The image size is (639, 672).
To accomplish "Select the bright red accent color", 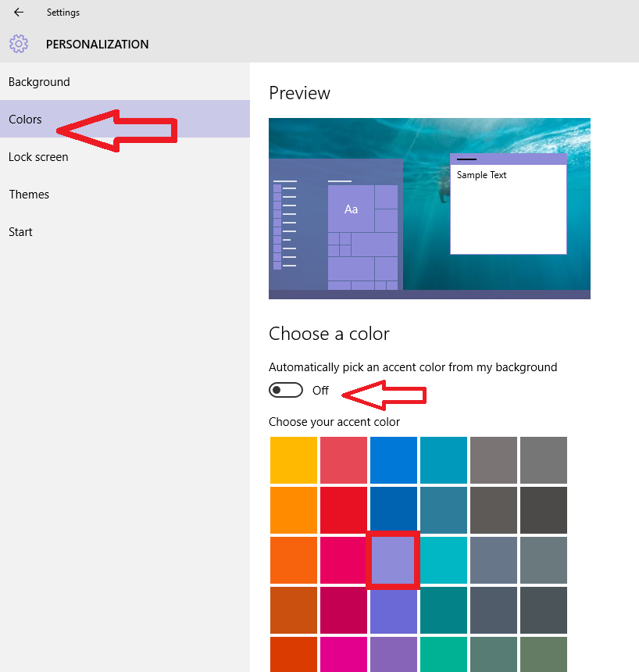I will tap(343, 510).
